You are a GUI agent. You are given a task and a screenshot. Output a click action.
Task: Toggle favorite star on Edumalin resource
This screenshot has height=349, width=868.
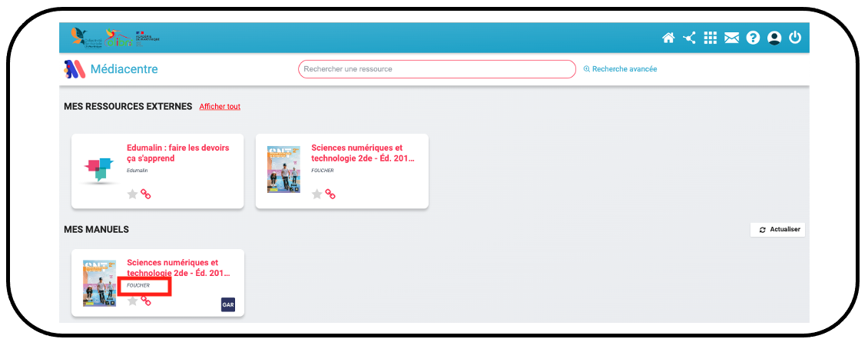click(132, 194)
